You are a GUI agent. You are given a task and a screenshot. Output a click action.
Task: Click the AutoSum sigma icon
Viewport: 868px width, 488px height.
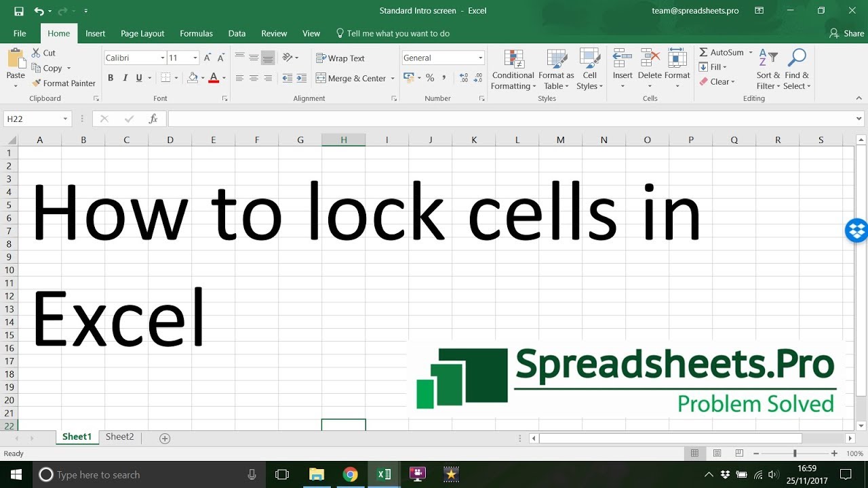point(703,53)
